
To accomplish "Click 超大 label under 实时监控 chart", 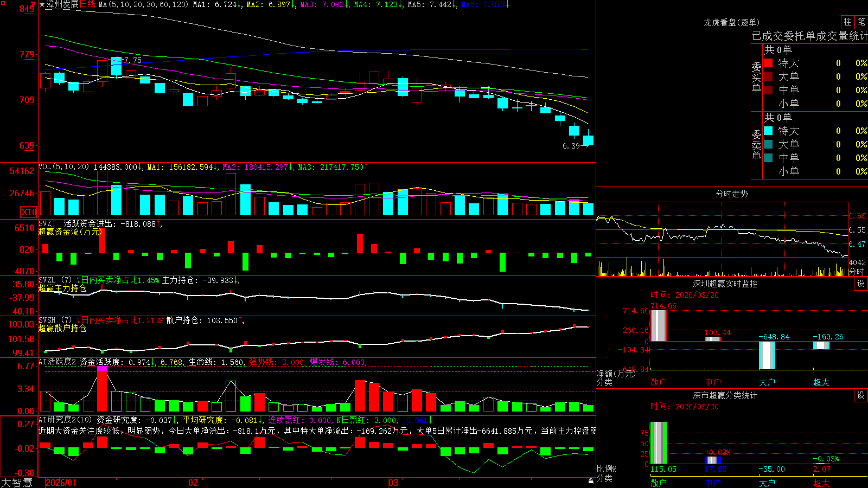I will [x=821, y=382].
